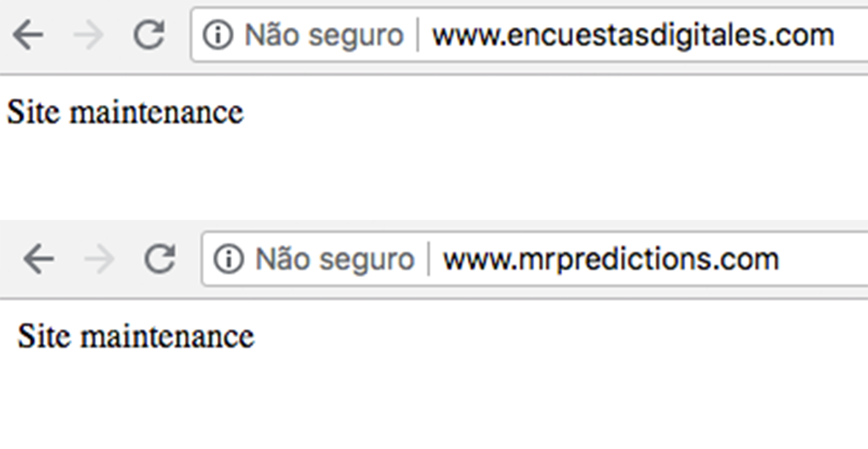The height and width of the screenshot is (449, 868).
Task: Click 'Não seguro' label next to encuestasdigitales URL
Action: click(324, 36)
